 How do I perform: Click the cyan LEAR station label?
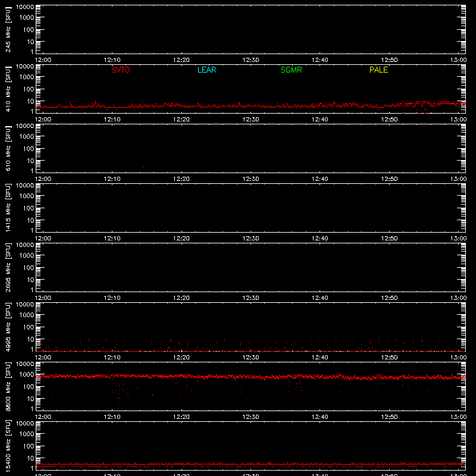206,70
